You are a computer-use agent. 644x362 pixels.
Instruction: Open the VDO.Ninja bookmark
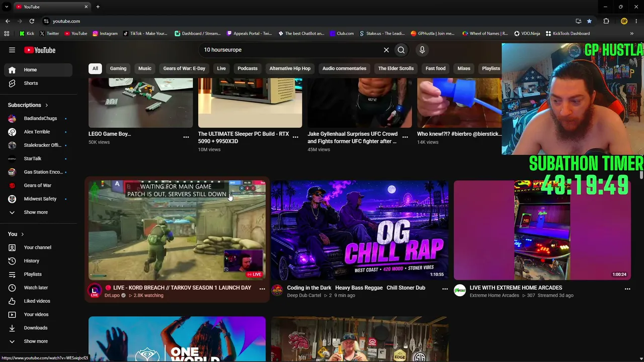point(527,34)
